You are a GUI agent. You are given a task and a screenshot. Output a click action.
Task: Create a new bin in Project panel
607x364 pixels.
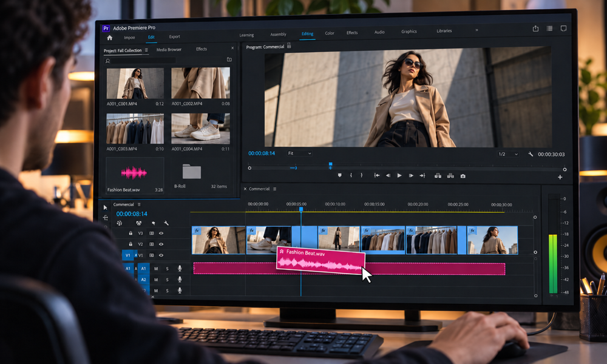229,59
